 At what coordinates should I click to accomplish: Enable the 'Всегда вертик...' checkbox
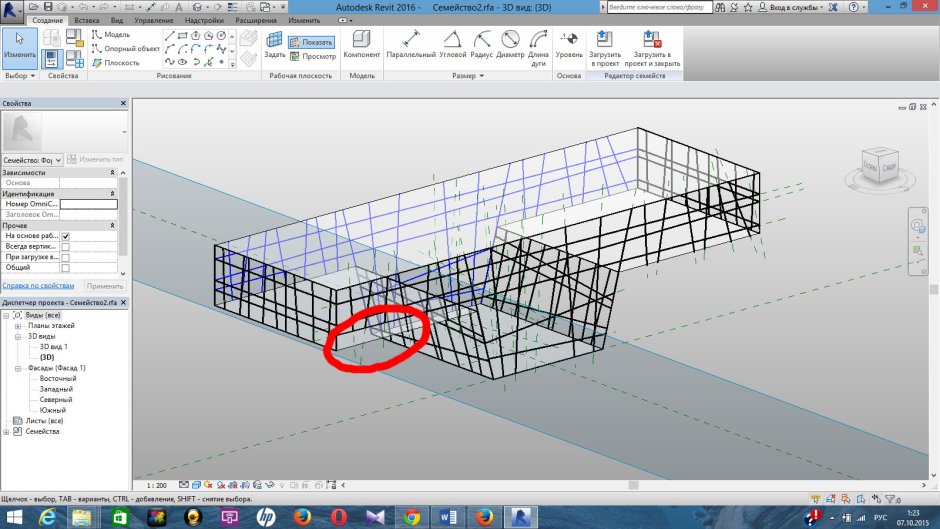(66, 247)
